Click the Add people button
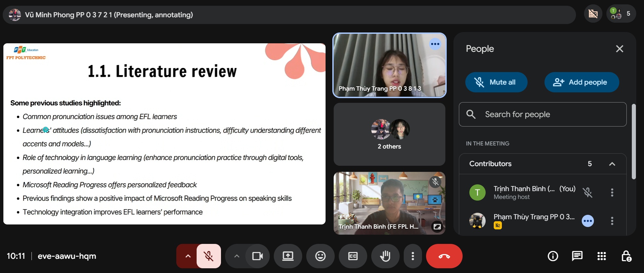644x273 pixels. pyautogui.click(x=582, y=82)
